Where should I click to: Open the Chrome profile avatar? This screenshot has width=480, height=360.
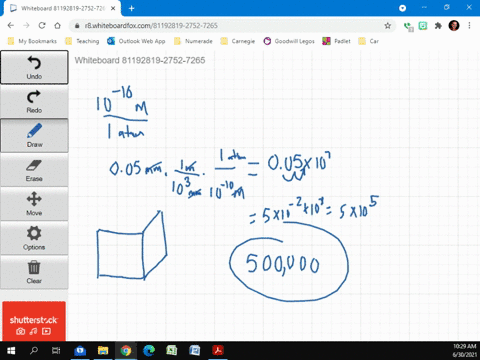454,26
